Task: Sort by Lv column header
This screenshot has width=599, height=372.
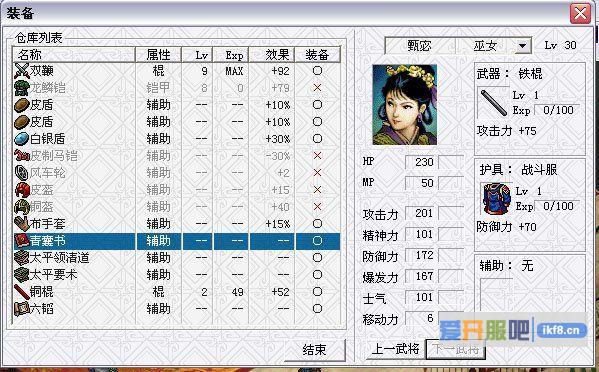Action: click(x=197, y=55)
